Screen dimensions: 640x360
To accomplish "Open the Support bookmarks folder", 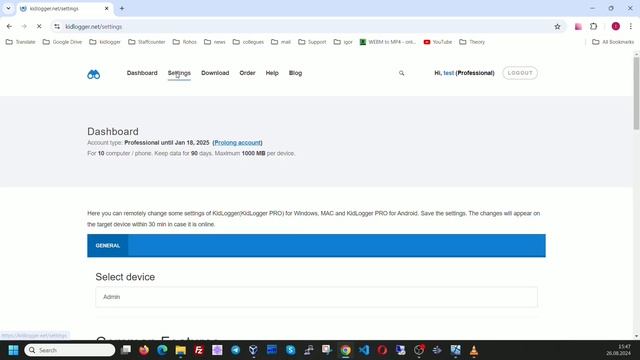I will coord(312,42).
